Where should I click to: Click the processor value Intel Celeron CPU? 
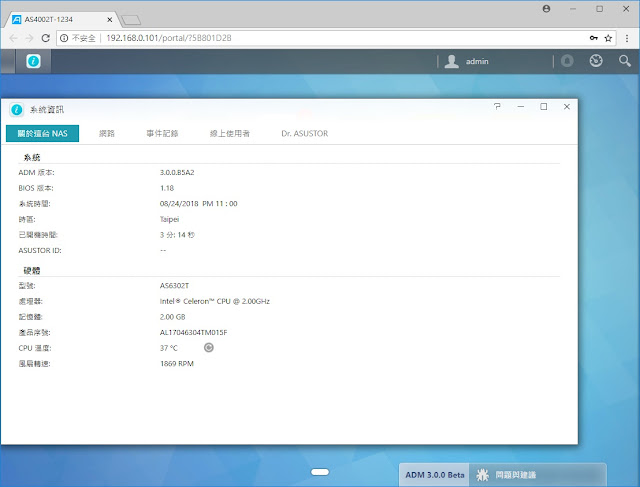215,301
